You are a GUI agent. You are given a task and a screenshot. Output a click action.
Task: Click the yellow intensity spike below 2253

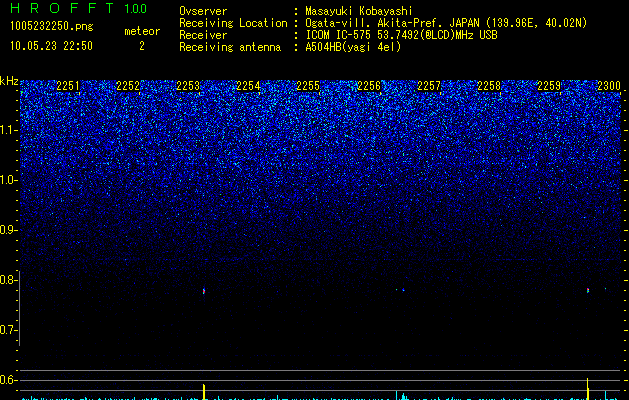tap(204, 392)
